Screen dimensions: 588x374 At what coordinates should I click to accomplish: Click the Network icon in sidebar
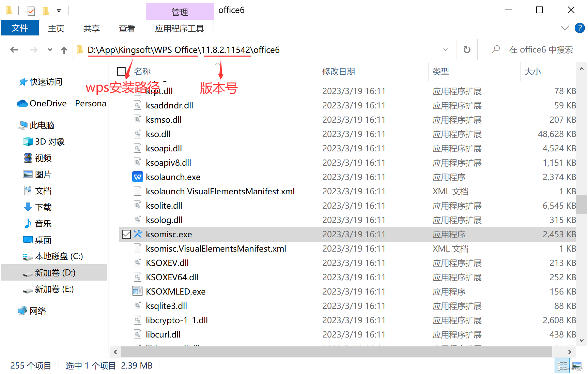click(23, 311)
